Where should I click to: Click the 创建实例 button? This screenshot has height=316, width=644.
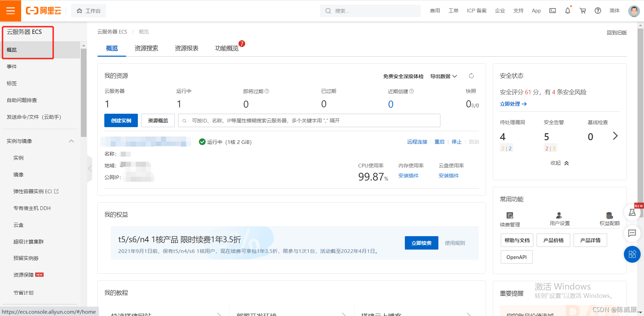click(x=121, y=120)
